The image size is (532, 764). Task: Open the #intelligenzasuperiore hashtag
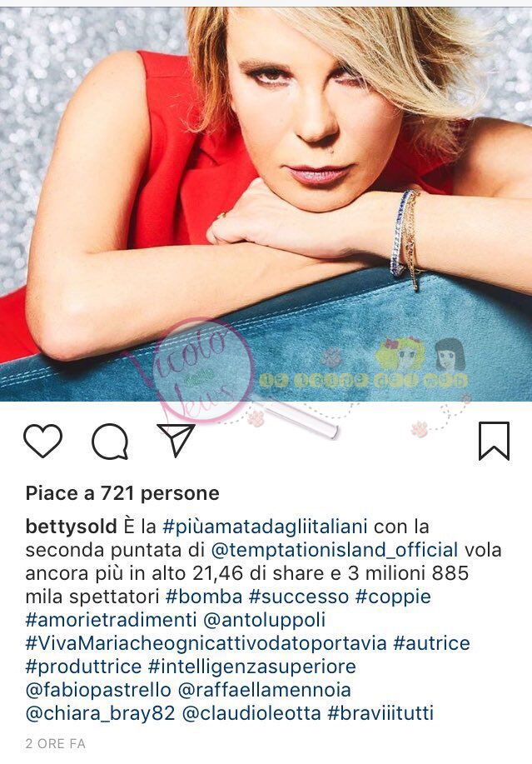[x=252, y=667]
